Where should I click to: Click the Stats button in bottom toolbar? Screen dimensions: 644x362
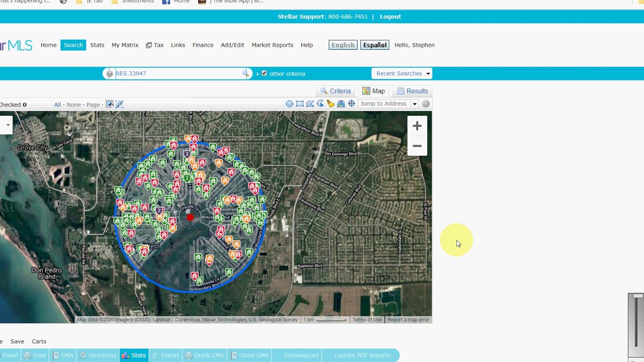coord(134,355)
